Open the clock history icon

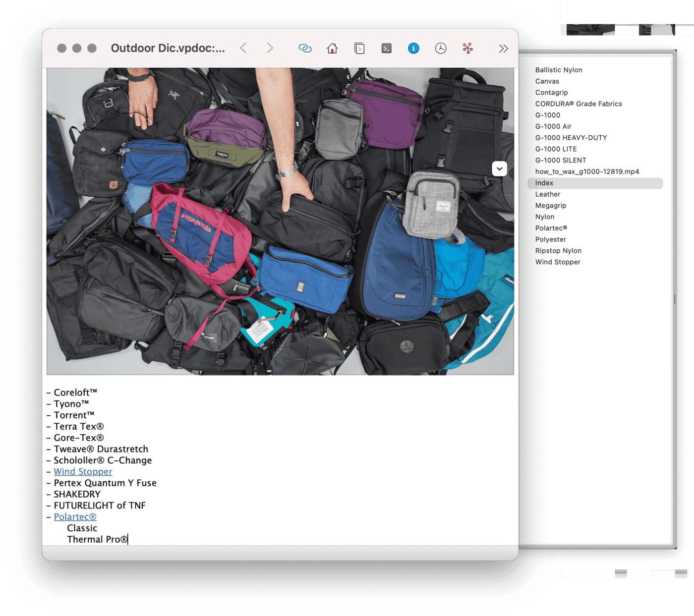click(441, 48)
